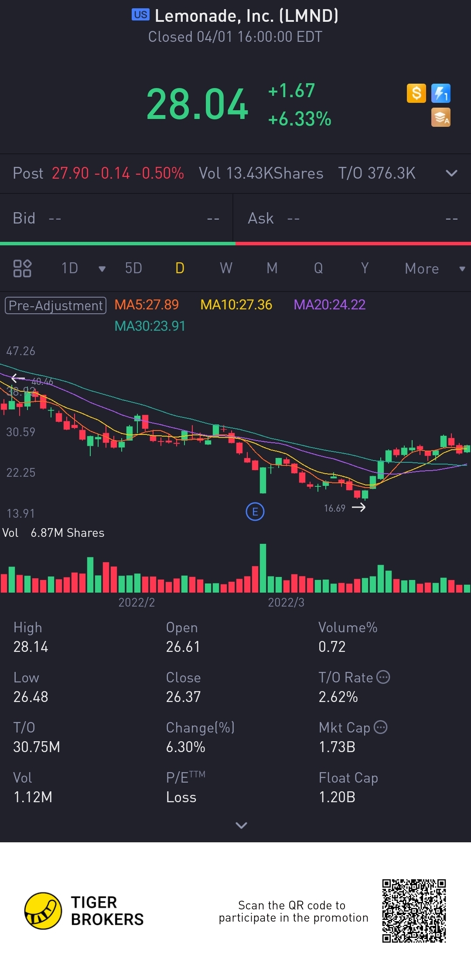
Task: Switch to the 1D chart tab
Action: (x=70, y=268)
